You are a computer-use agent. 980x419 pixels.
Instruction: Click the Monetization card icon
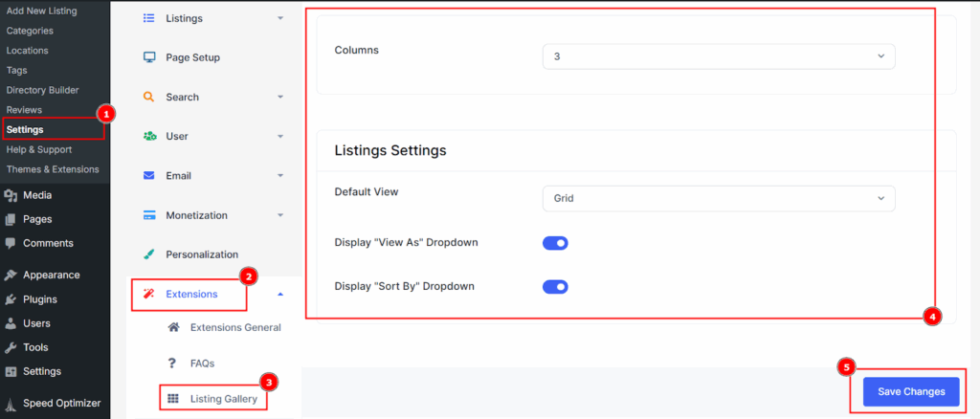click(149, 215)
